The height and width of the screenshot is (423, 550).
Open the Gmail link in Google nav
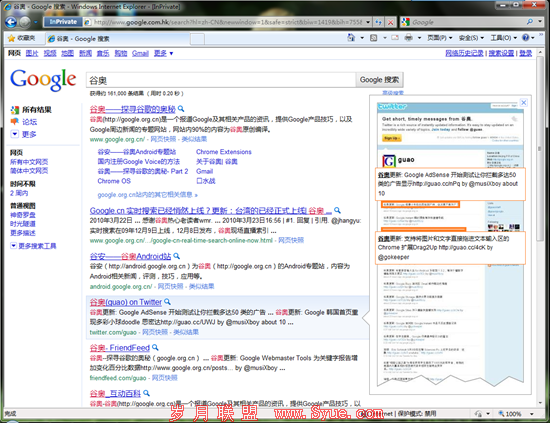(x=140, y=53)
